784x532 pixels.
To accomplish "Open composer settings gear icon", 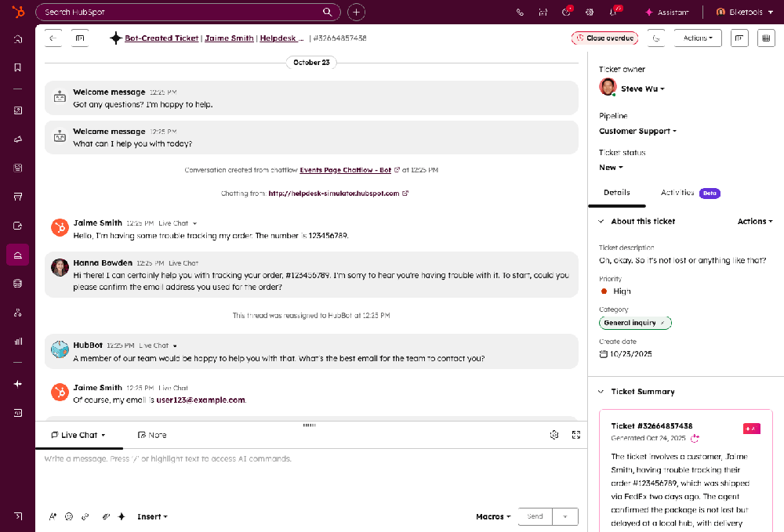I will pos(554,435).
